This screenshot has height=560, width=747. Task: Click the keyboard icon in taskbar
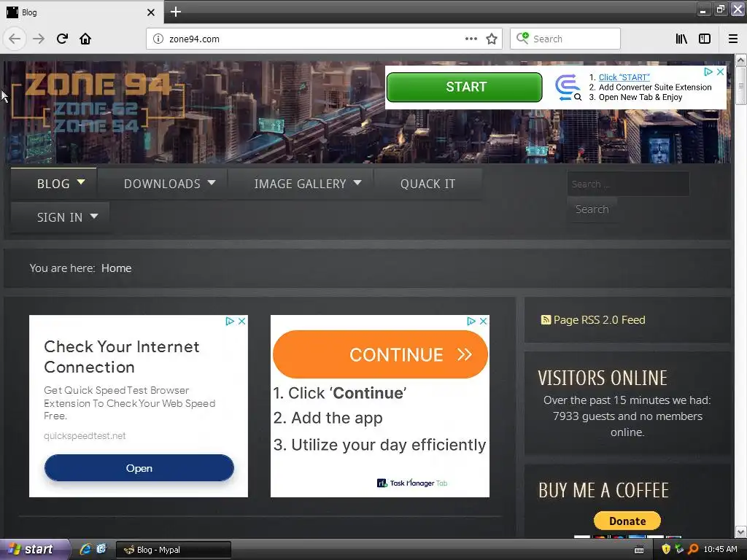click(639, 550)
